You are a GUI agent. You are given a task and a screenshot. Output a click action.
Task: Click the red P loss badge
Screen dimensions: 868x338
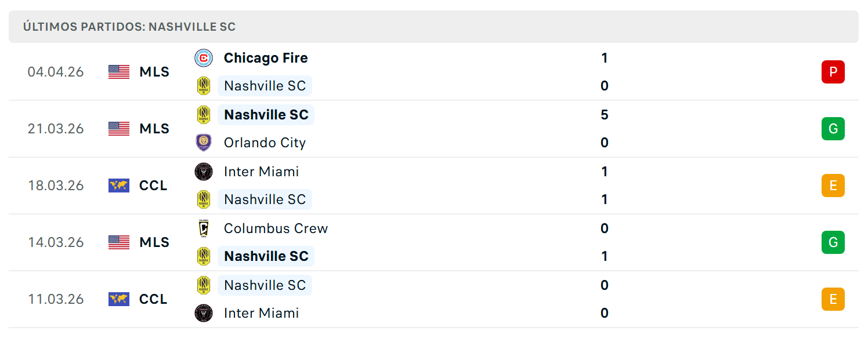pos(833,72)
